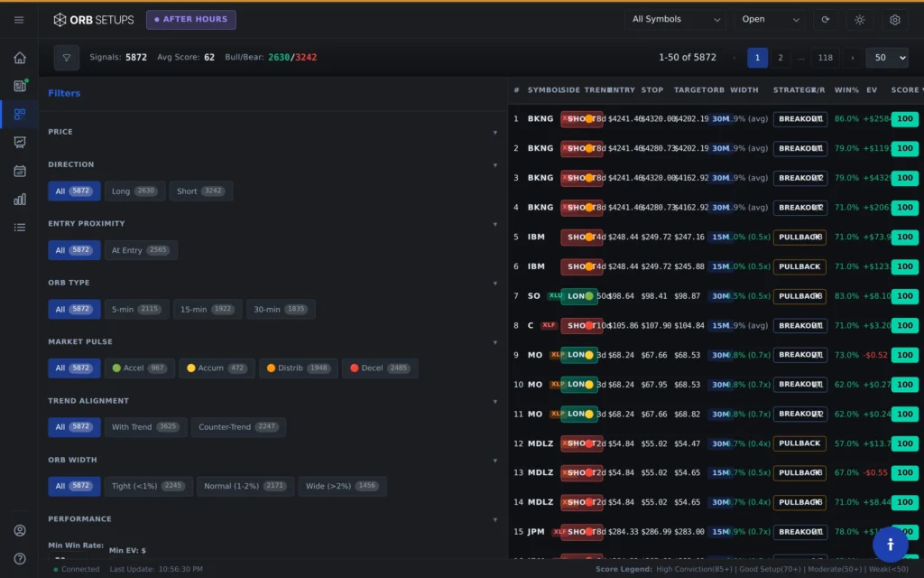The width and height of the screenshot is (924, 578).
Task: Open the settings gear icon
Action: click(894, 20)
